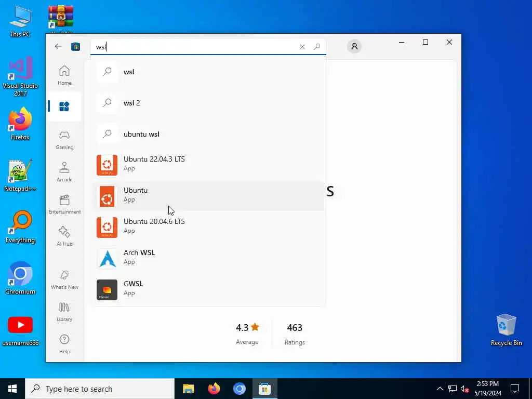532x399 pixels.
Task: Open Firefox from the taskbar
Action: pyautogui.click(x=214, y=389)
